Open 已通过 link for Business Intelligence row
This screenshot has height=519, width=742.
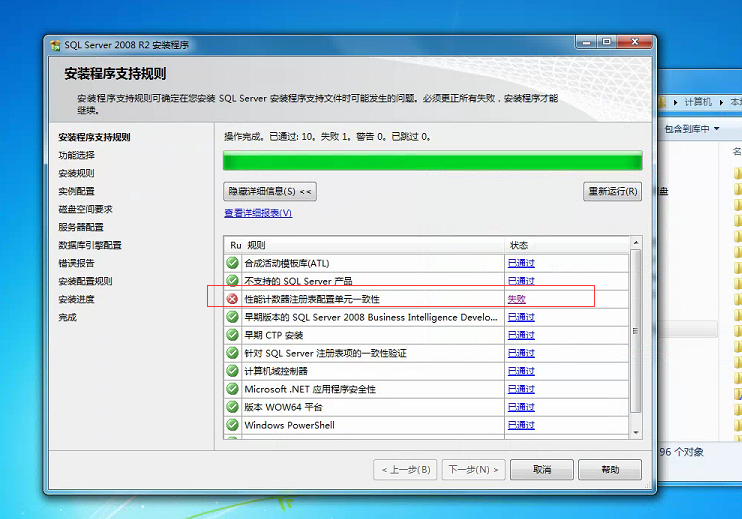(521, 317)
